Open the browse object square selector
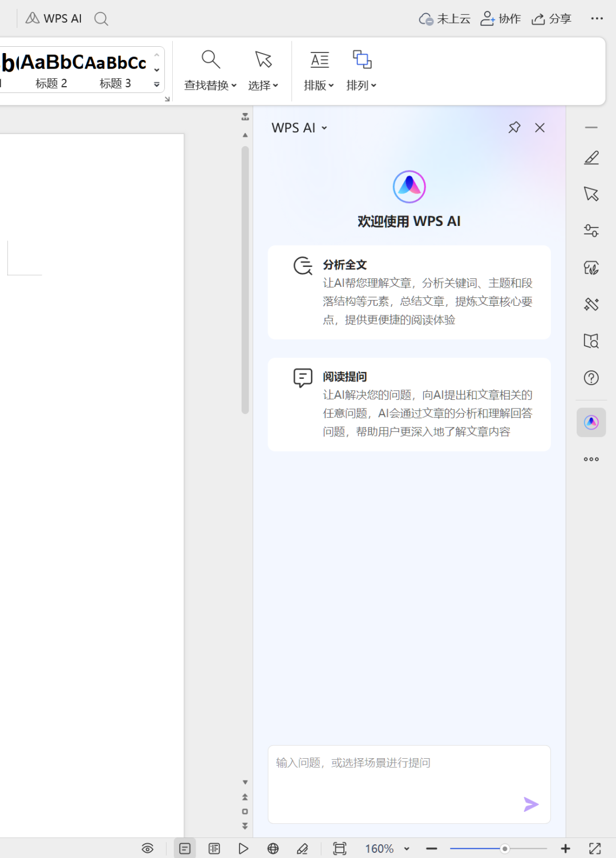Screen dimensions: 616x858 [x=245, y=811]
